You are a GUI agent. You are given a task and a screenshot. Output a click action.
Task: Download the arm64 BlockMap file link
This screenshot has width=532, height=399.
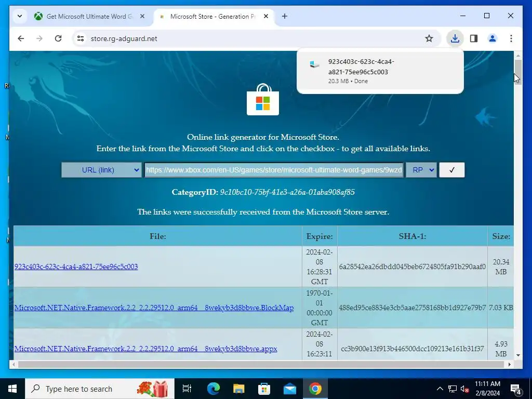click(x=154, y=308)
